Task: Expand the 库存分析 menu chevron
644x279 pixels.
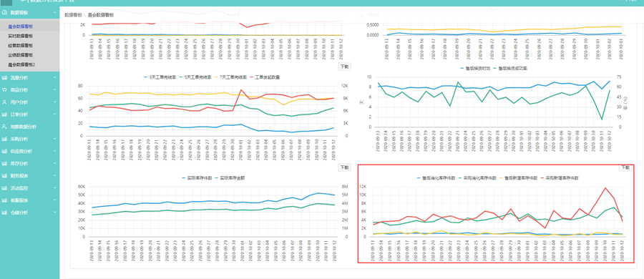Action: coord(54,164)
